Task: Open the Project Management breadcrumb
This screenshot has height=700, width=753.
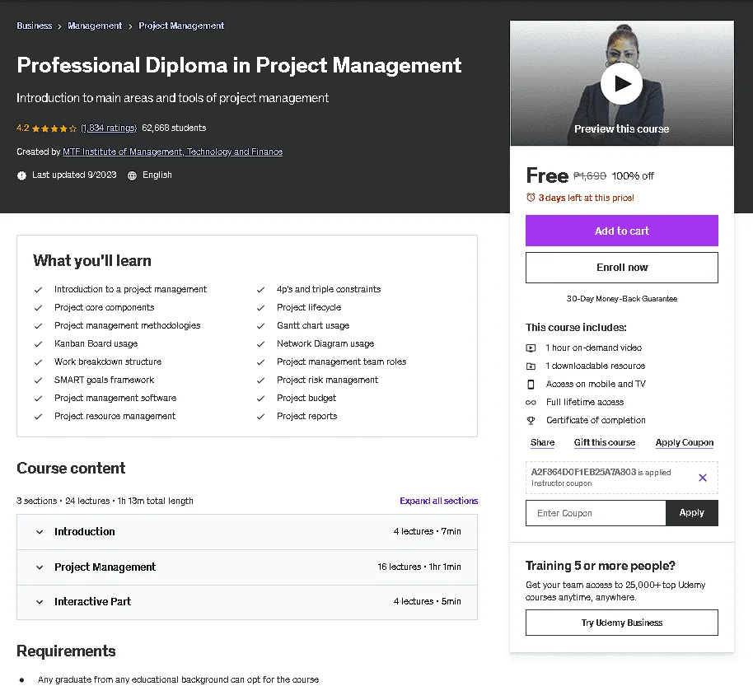Action: click(181, 26)
